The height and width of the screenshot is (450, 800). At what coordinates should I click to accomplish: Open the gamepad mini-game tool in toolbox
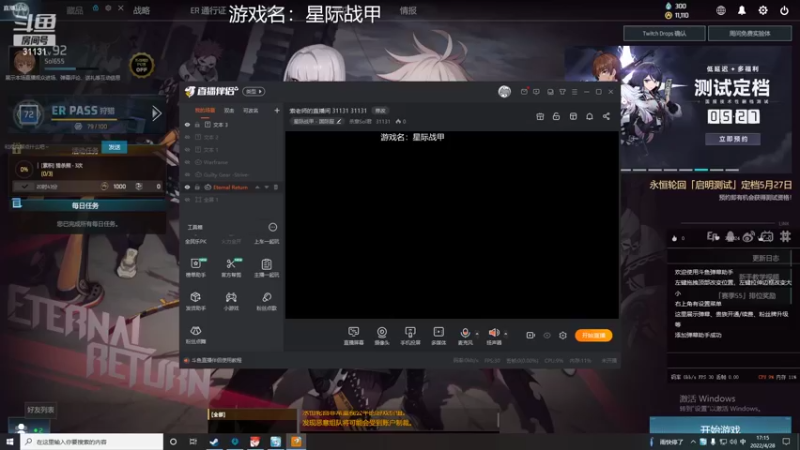[231, 301]
